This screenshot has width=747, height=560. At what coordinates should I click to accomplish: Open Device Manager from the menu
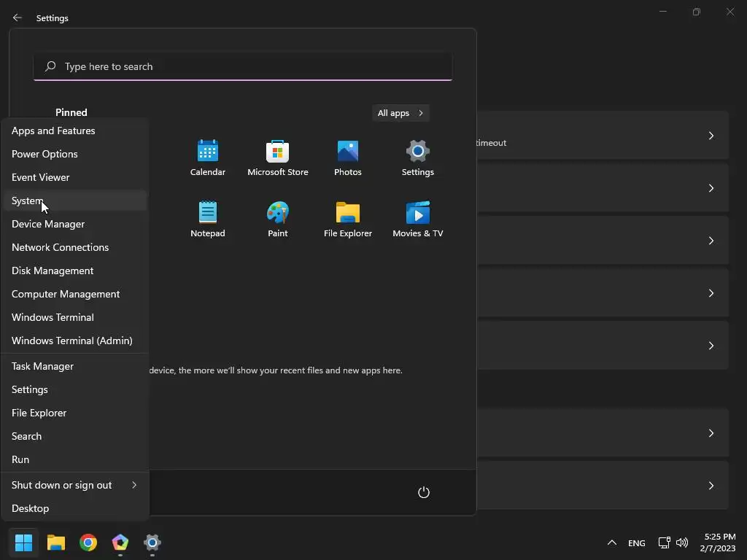coord(75,224)
